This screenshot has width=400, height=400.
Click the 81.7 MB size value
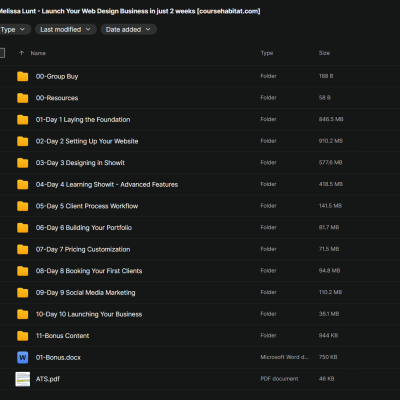coord(329,227)
